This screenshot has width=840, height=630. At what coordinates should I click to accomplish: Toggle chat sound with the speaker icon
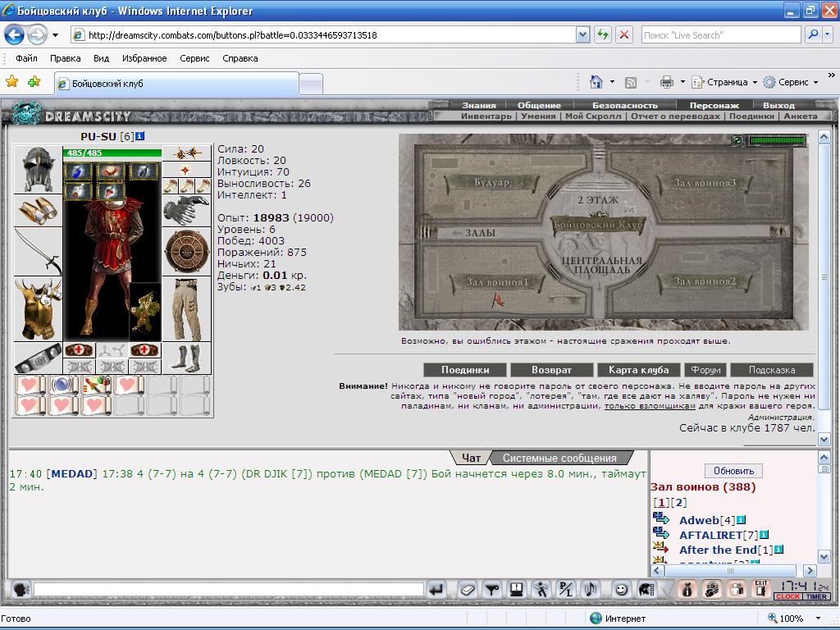591,590
